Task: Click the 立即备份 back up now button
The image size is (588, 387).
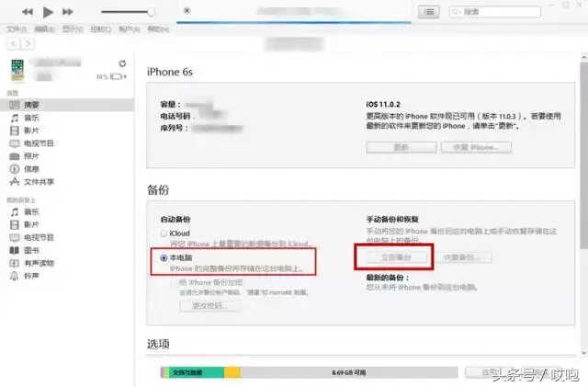Action: point(396,257)
